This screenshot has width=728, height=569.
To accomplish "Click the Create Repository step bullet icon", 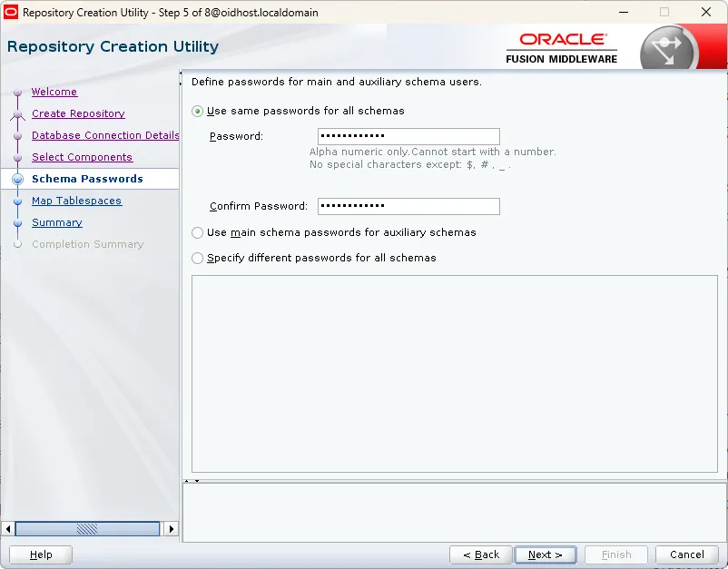I will click(17, 113).
